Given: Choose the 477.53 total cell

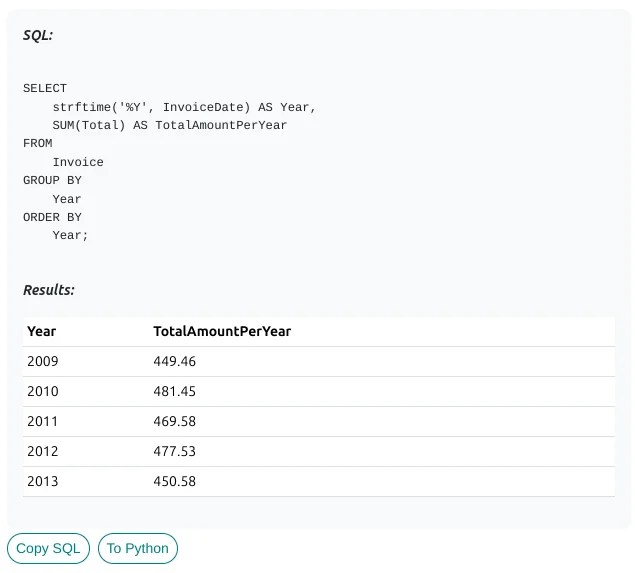Looking at the screenshot, I should (174, 451).
